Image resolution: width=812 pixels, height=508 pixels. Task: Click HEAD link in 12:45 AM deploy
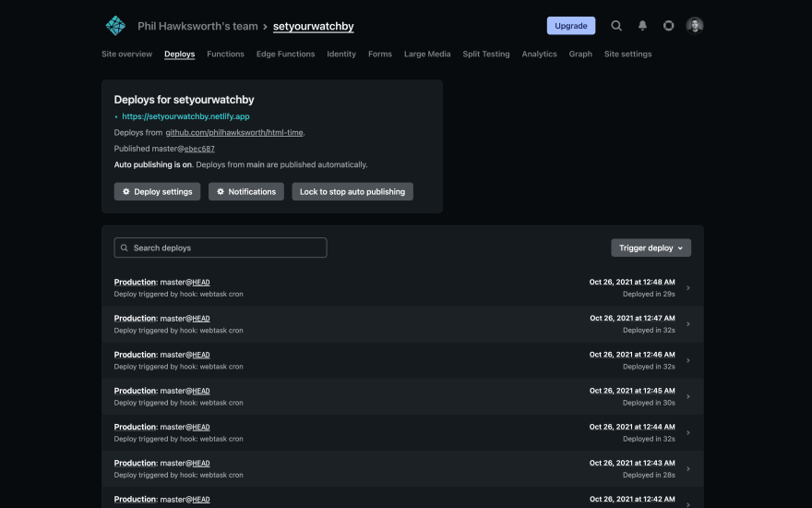[x=201, y=391]
